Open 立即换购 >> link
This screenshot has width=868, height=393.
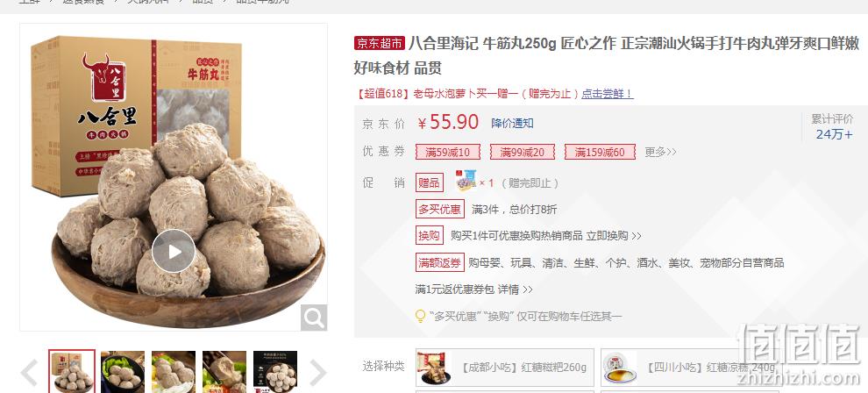point(614,236)
